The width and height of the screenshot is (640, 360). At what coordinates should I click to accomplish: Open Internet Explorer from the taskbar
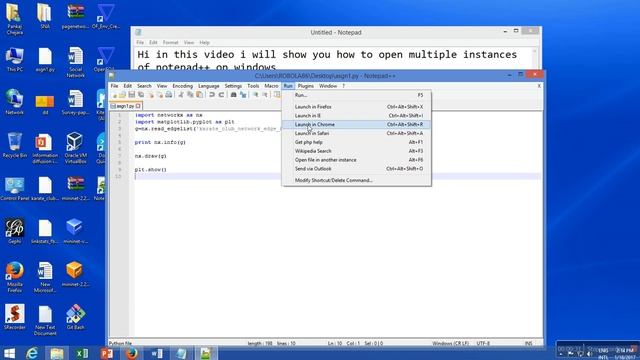(32, 353)
